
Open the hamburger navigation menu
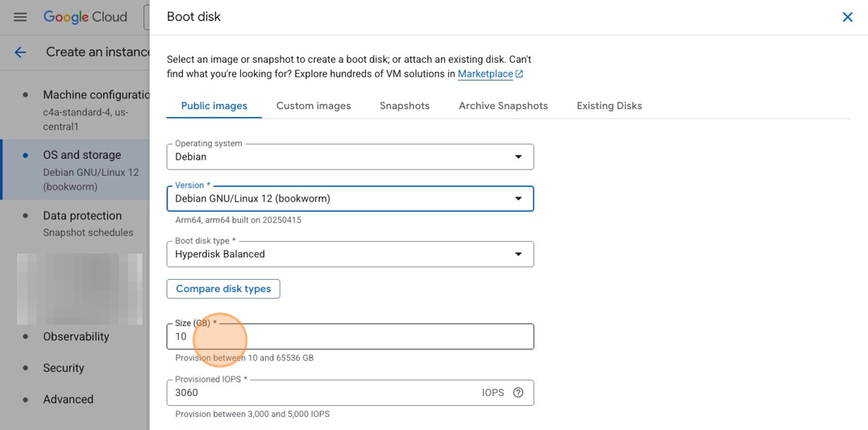(x=20, y=16)
